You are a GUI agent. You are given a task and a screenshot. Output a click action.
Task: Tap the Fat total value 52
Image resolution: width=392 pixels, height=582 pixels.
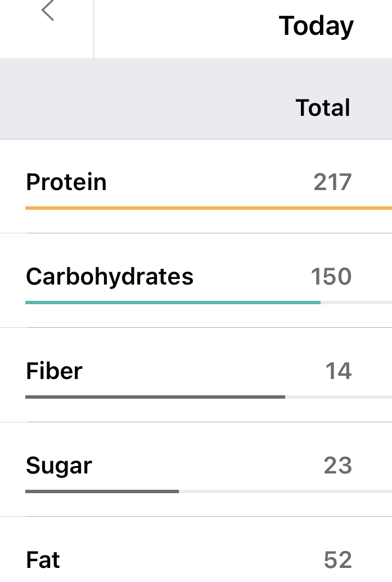(338, 560)
